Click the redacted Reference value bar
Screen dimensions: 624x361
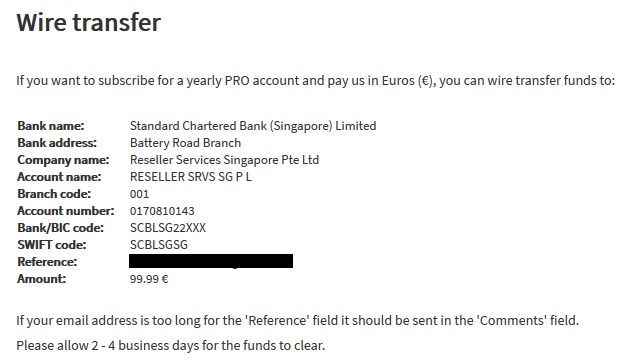click(x=211, y=261)
